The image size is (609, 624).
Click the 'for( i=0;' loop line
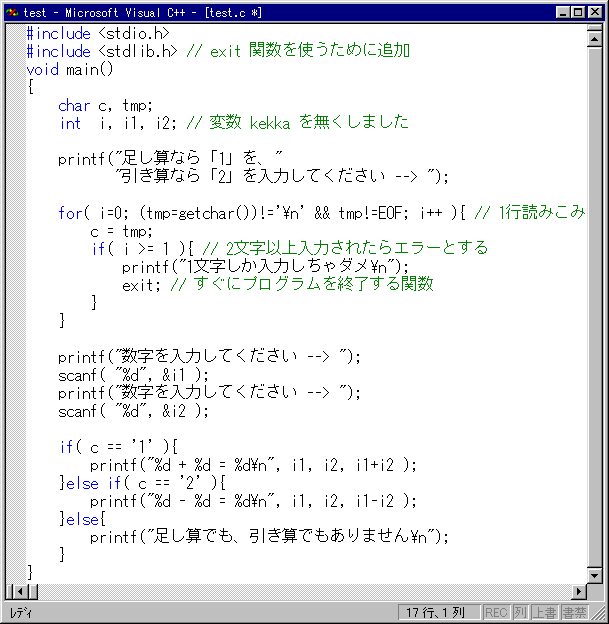pyautogui.click(x=262, y=214)
